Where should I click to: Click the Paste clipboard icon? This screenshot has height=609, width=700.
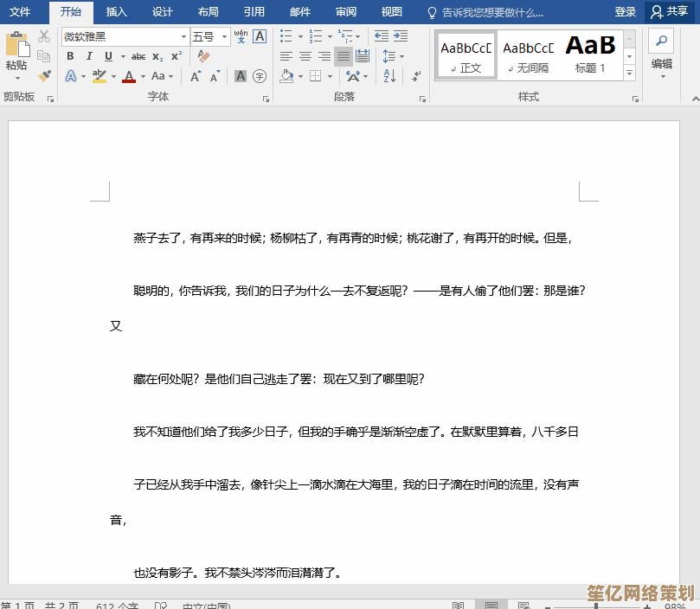(x=17, y=44)
